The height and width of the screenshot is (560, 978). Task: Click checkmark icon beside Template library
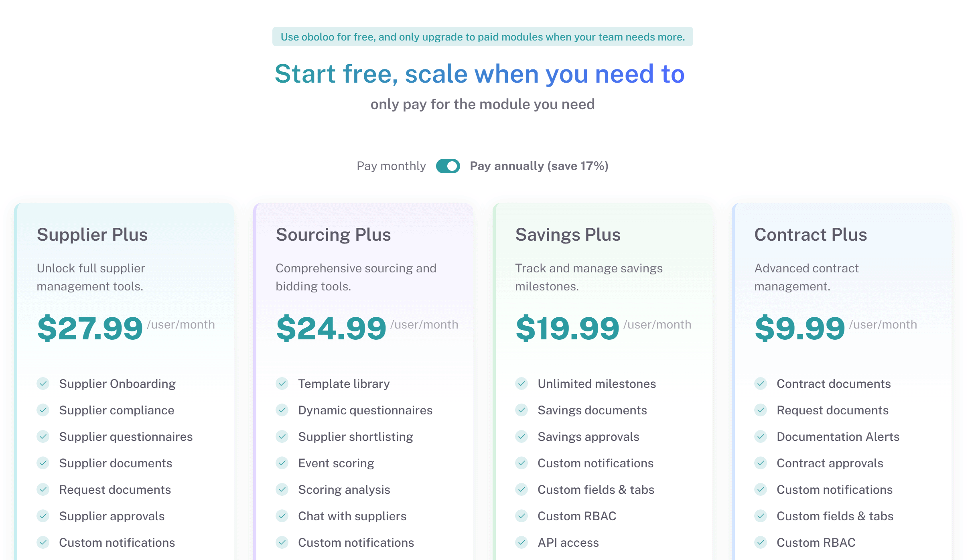coord(282,383)
